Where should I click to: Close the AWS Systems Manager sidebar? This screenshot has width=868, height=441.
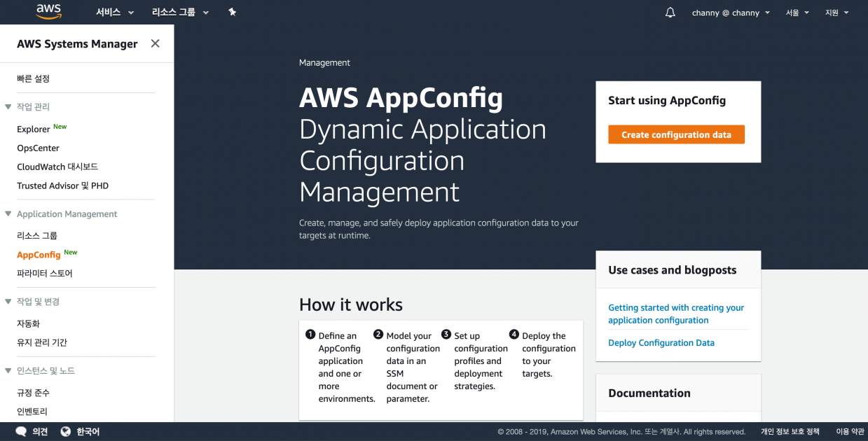coord(154,43)
